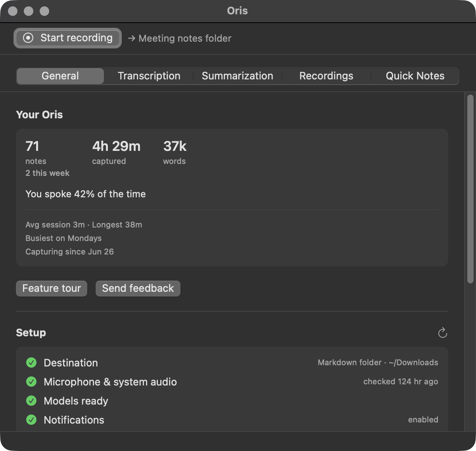This screenshot has height=451, width=476.
Task: Click the record circle icon in Start recording
Action: tap(28, 38)
